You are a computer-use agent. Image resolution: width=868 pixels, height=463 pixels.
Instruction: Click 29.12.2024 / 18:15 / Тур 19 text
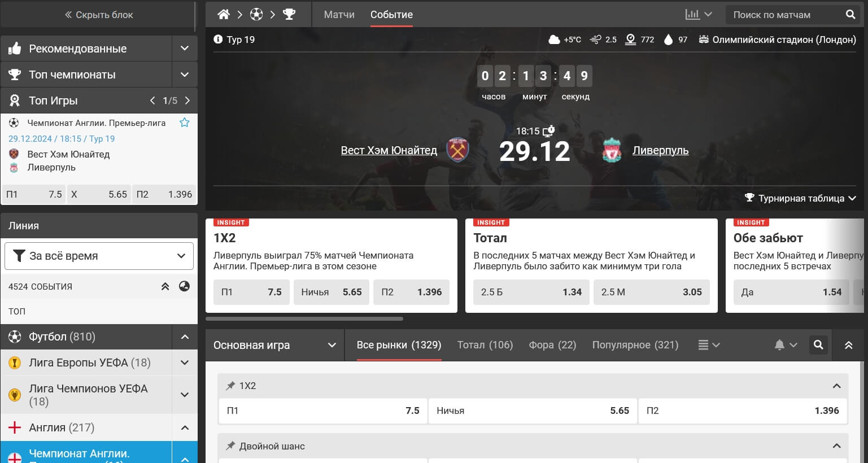[62, 138]
